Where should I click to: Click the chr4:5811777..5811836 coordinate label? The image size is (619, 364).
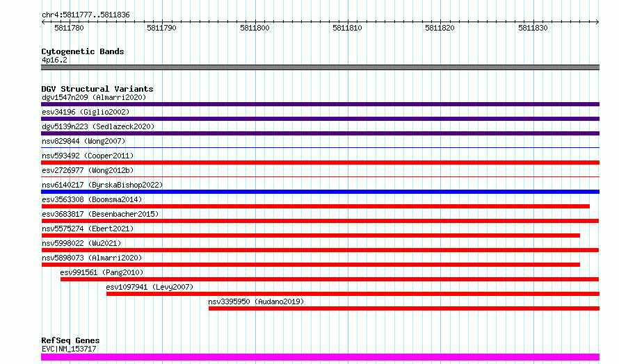pos(86,15)
